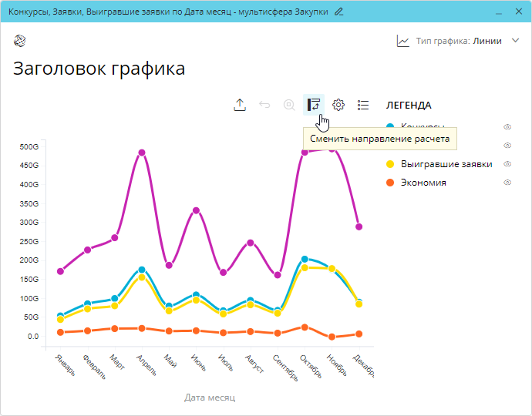The width and height of the screenshot is (532, 416).
Task: Click the globe logo icon at top left
Action: point(19,41)
